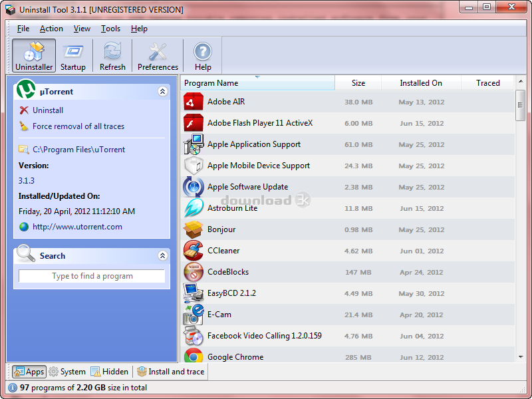Click the Uninstall Tool title bar icon
532x399 pixels.
tap(11, 10)
